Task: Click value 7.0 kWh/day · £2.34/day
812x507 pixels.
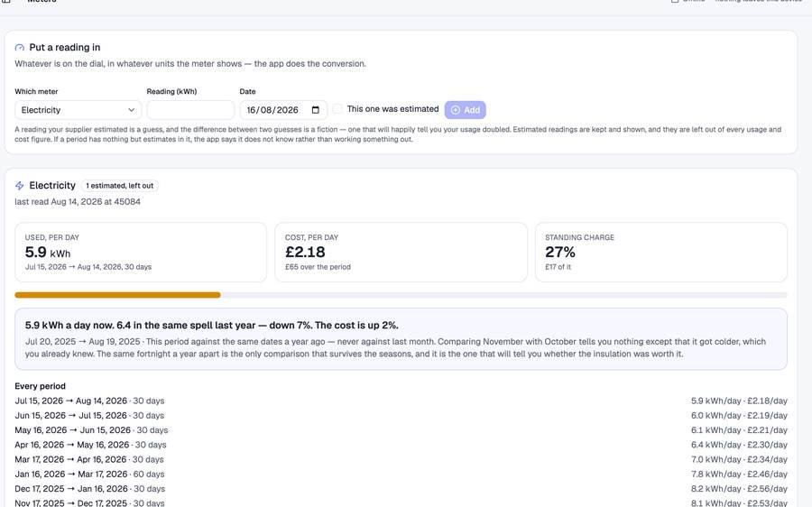Action: tap(739, 459)
